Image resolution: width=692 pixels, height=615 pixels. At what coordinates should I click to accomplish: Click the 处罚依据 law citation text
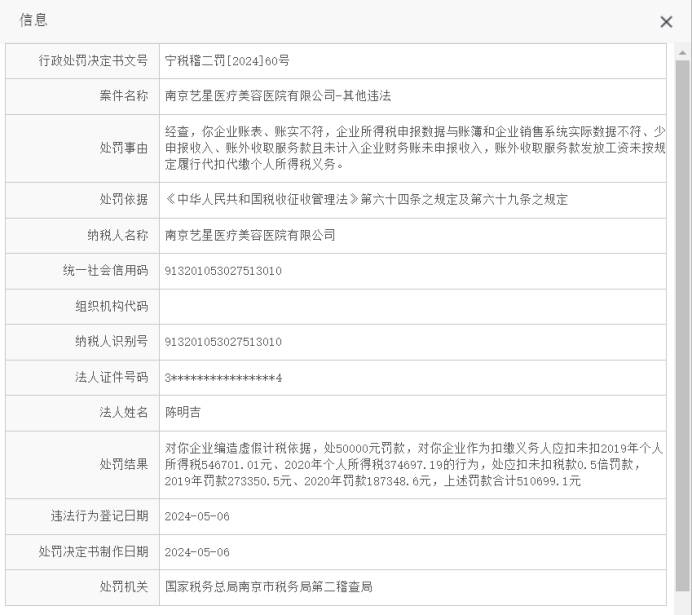(x=366, y=199)
